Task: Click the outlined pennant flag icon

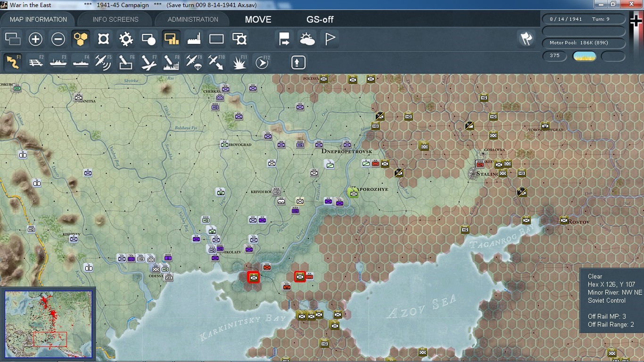Action: coord(330,39)
